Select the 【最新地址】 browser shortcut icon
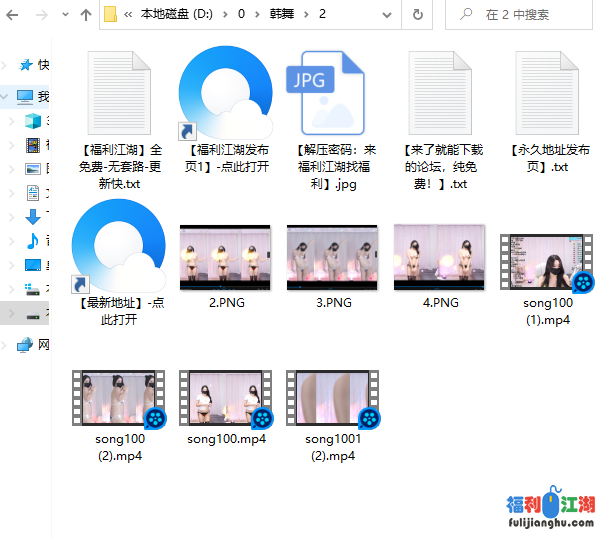The image size is (606, 538). point(118,246)
